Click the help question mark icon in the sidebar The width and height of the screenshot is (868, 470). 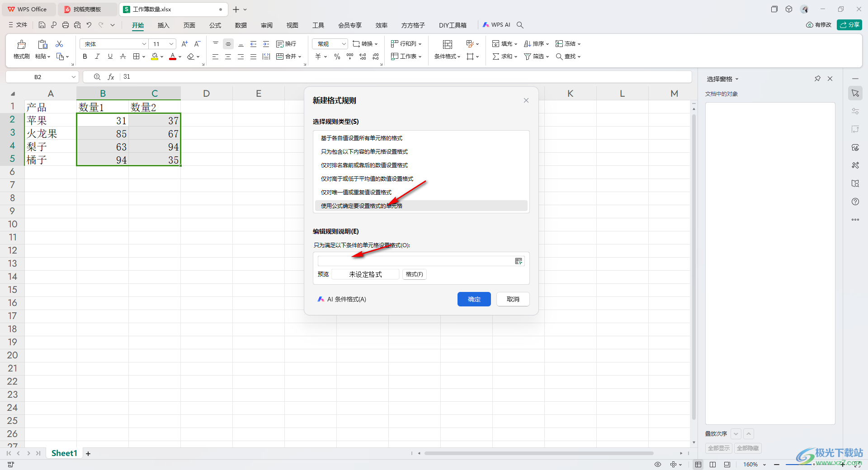pos(855,202)
